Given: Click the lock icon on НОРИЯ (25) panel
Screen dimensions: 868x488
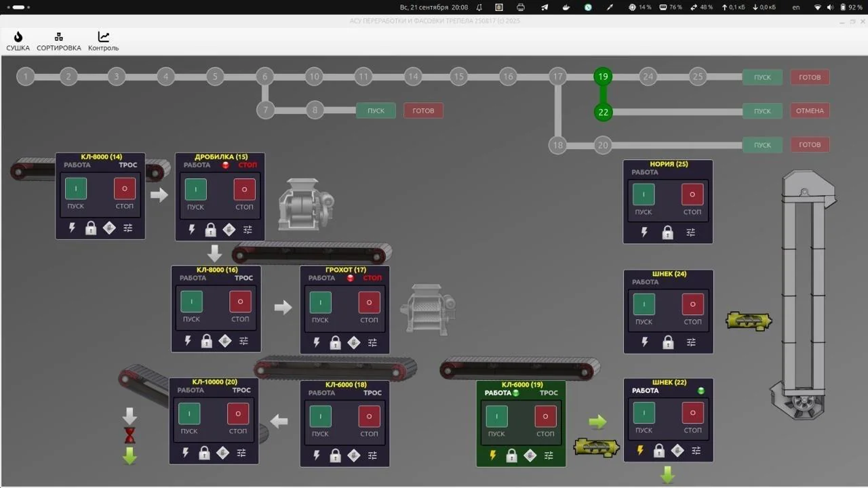Looking at the screenshot, I should coord(667,232).
